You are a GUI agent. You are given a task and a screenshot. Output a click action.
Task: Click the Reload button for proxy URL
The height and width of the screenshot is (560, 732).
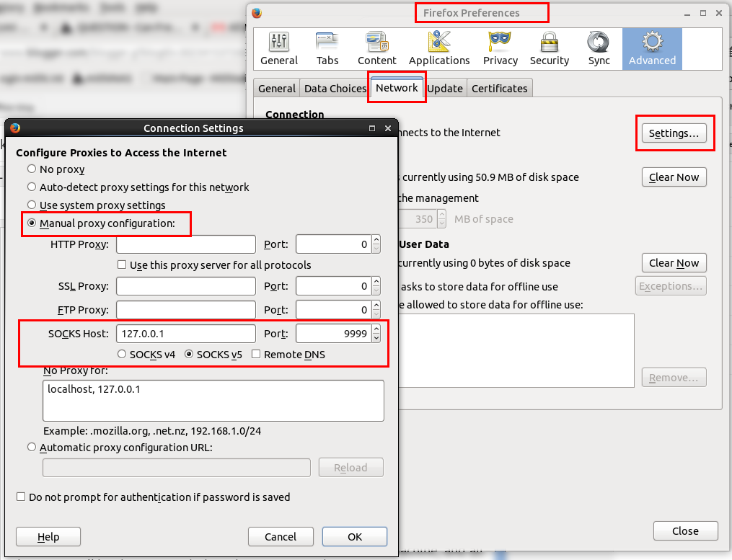[351, 468]
